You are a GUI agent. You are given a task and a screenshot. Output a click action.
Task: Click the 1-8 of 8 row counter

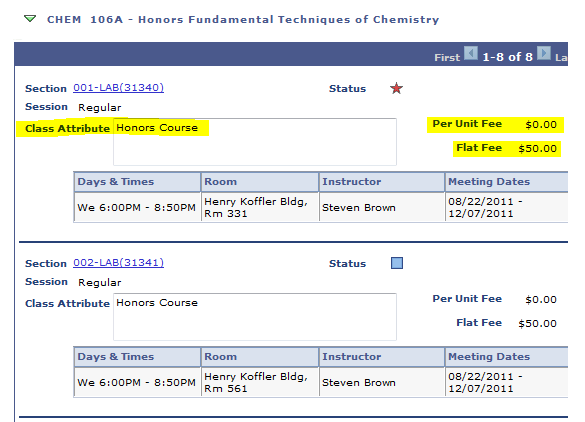pos(507,57)
